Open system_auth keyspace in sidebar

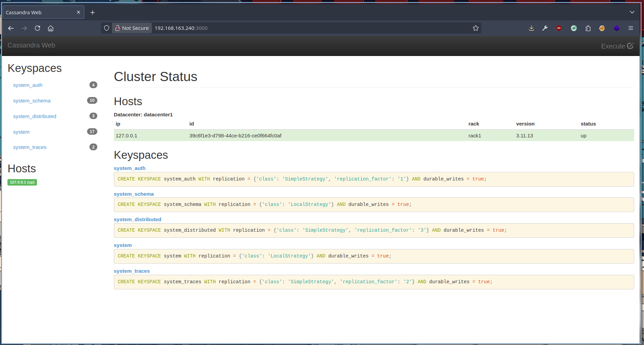[x=28, y=85]
